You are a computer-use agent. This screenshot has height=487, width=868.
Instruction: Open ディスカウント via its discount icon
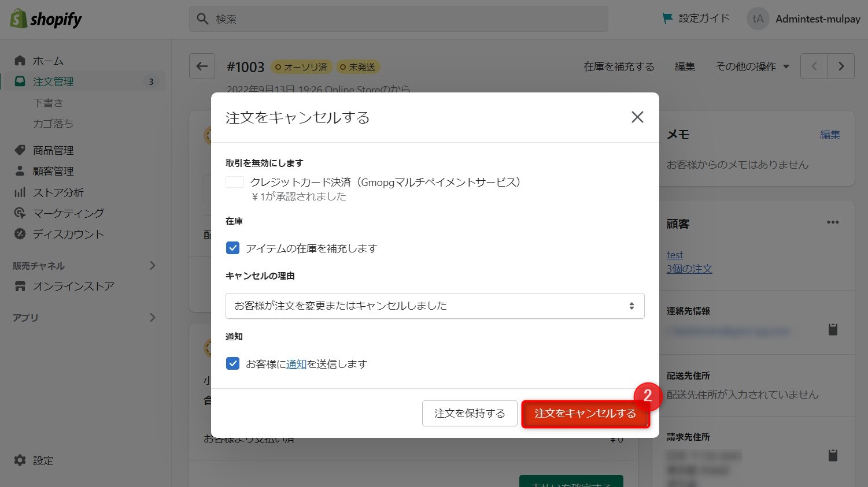[20, 234]
